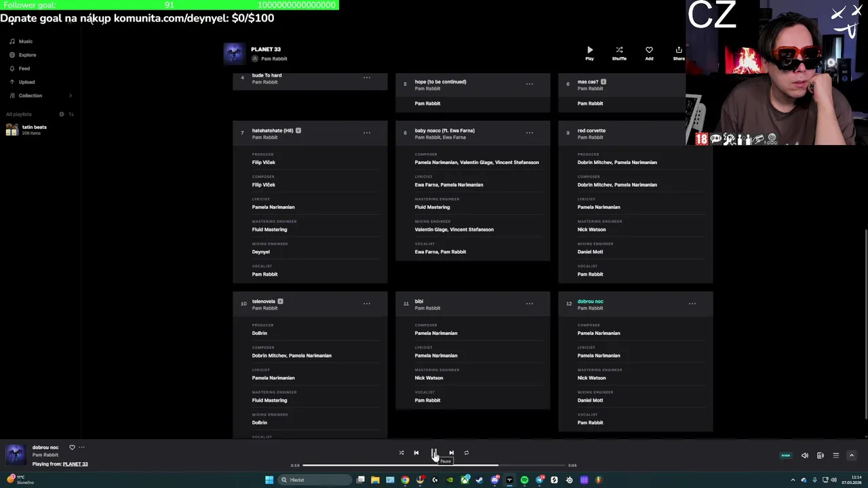Expand the Collection chevron arrow

point(71,96)
